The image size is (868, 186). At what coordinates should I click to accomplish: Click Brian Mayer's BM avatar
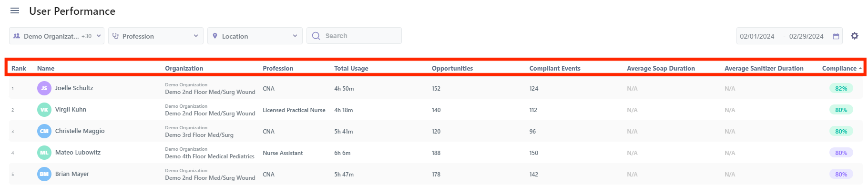click(44, 174)
